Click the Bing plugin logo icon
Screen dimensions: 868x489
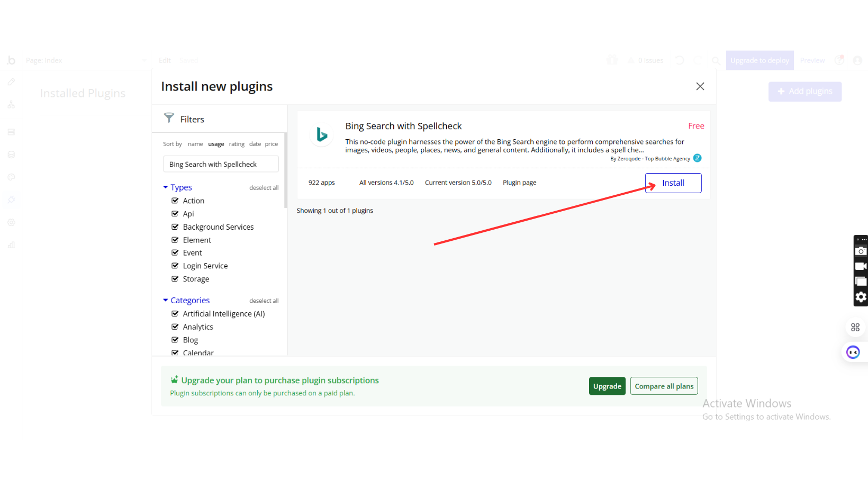pyautogui.click(x=321, y=134)
